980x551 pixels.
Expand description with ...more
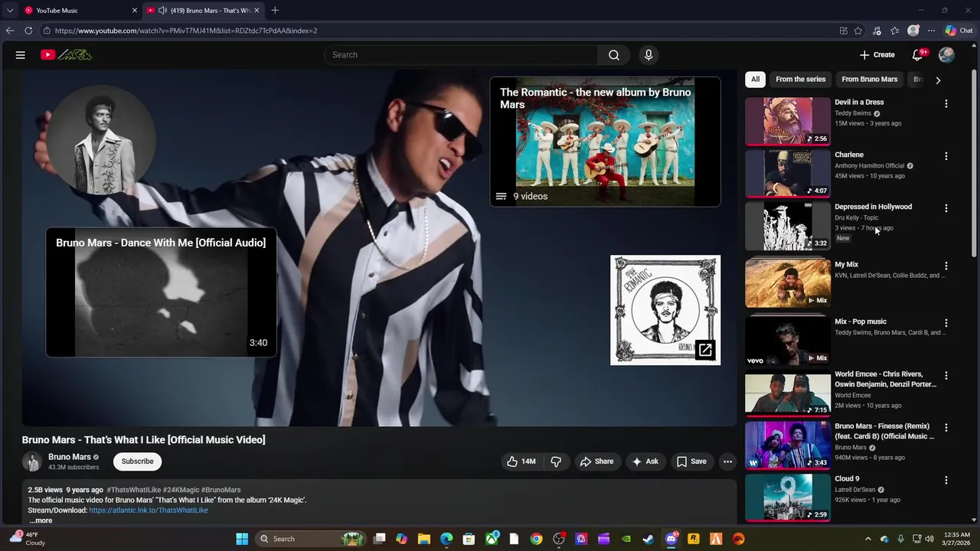point(41,520)
